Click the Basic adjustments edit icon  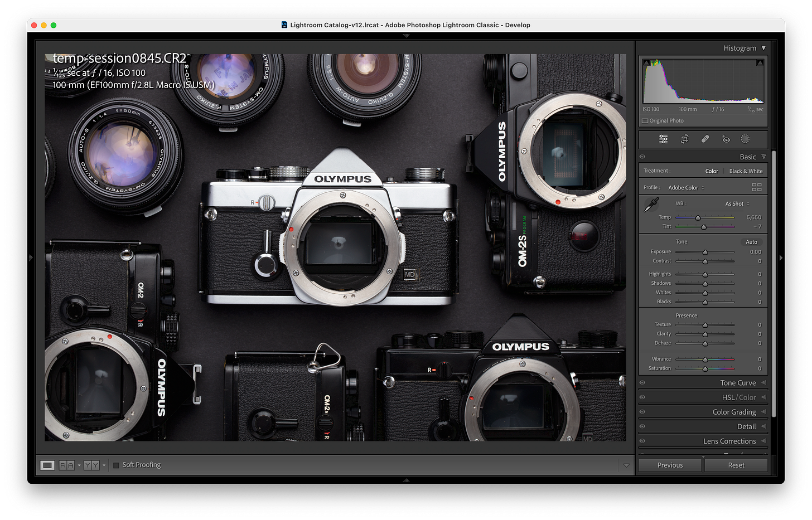[x=663, y=139]
